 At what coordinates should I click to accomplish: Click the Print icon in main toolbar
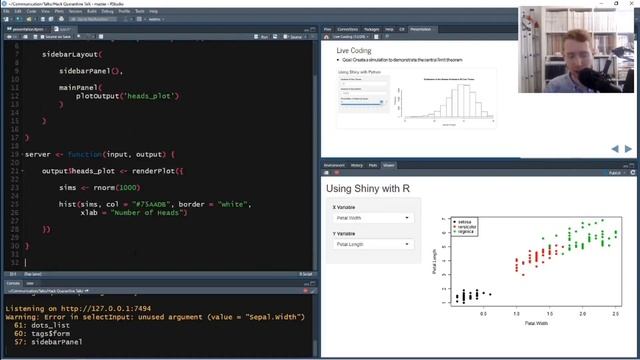click(x=61, y=19)
